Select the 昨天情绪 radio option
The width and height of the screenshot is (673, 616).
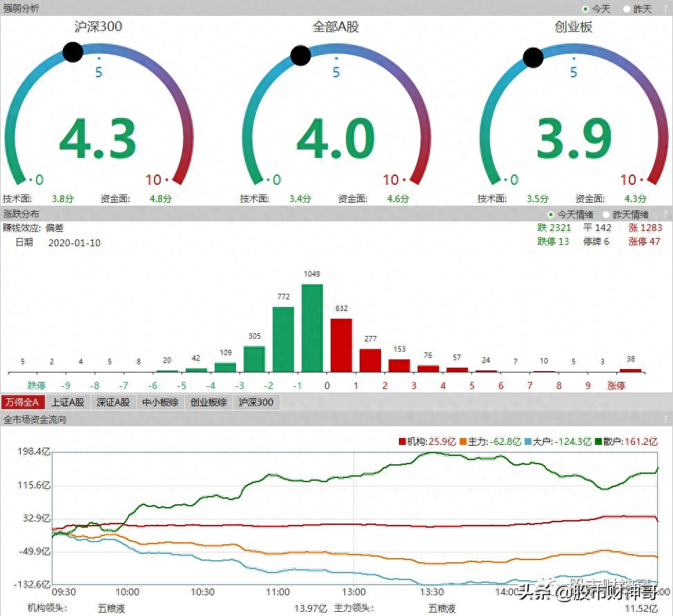point(606,214)
